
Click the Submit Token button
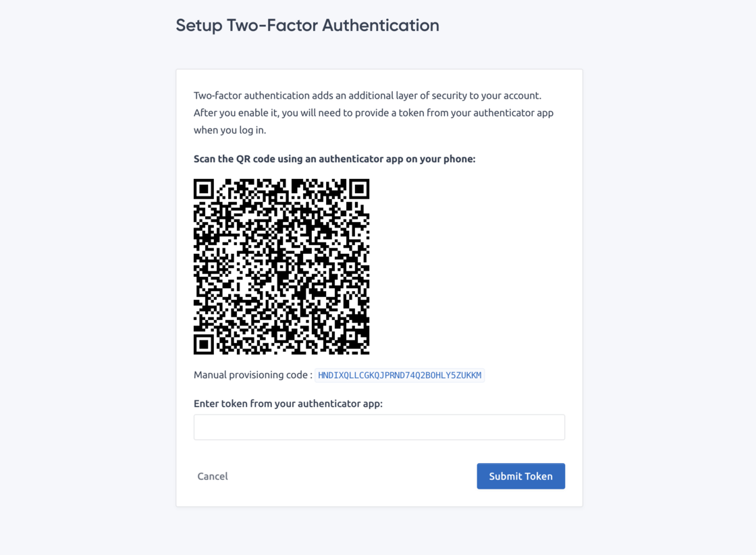coord(520,476)
